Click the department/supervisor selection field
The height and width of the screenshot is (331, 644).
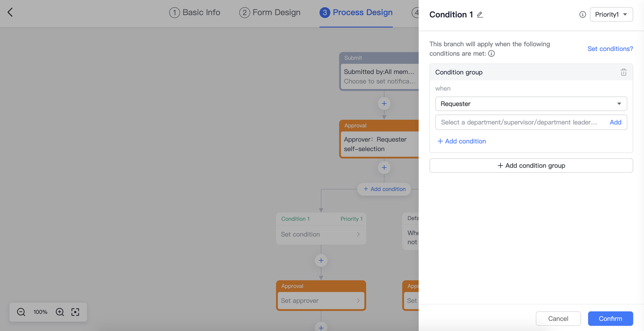coord(519,122)
